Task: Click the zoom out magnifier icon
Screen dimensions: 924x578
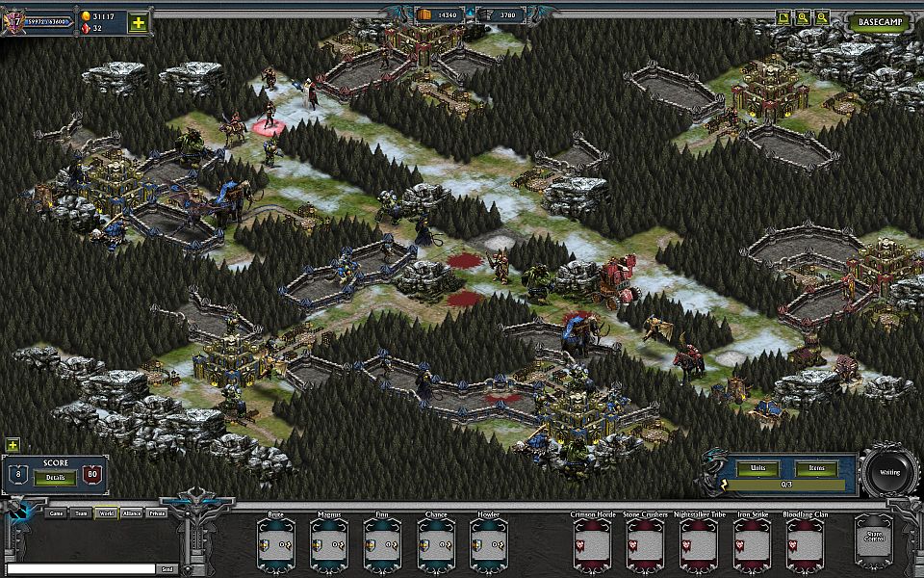Action: [x=822, y=17]
